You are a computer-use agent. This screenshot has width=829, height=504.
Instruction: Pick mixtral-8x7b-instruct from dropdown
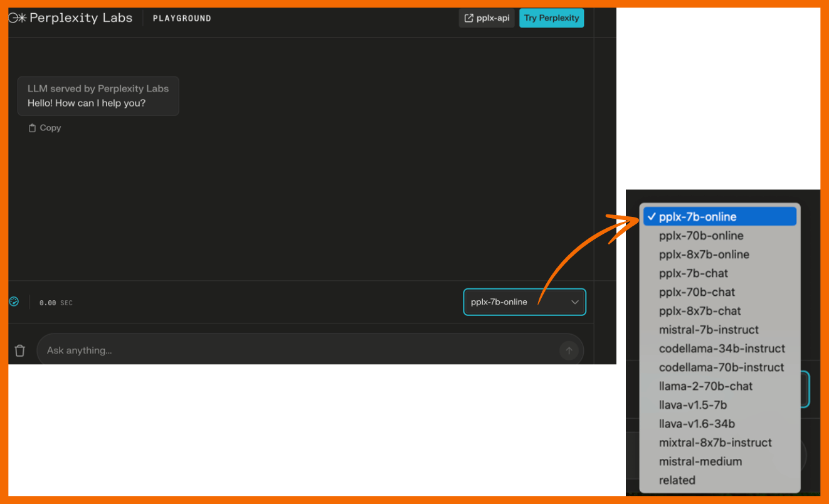[715, 443]
